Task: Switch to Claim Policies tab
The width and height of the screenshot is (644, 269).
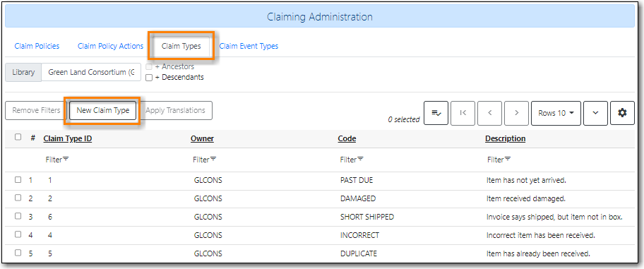Action: pos(37,46)
